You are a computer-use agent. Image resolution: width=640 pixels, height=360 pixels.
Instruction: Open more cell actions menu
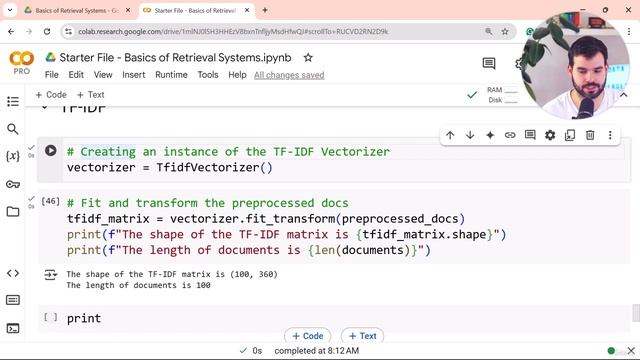610,135
